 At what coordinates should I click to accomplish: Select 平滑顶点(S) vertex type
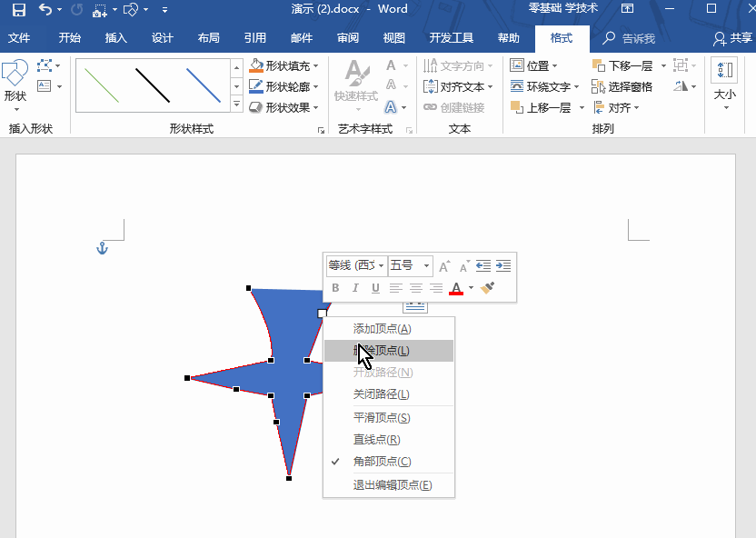click(x=389, y=417)
